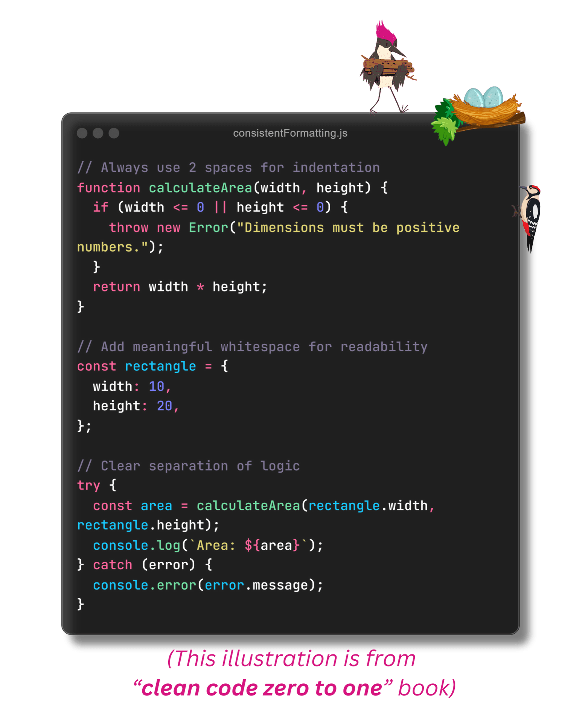Click the console.log statement
Screen dimensions: 588x706
pos(208,545)
